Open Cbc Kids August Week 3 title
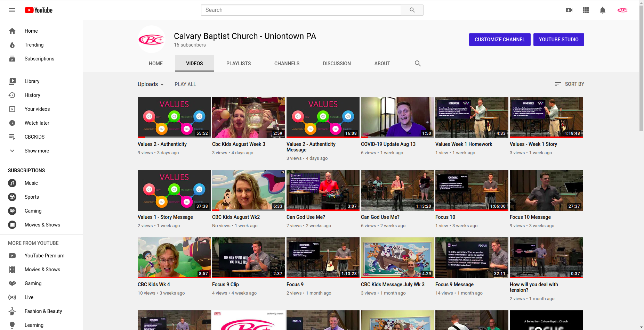 click(x=239, y=144)
